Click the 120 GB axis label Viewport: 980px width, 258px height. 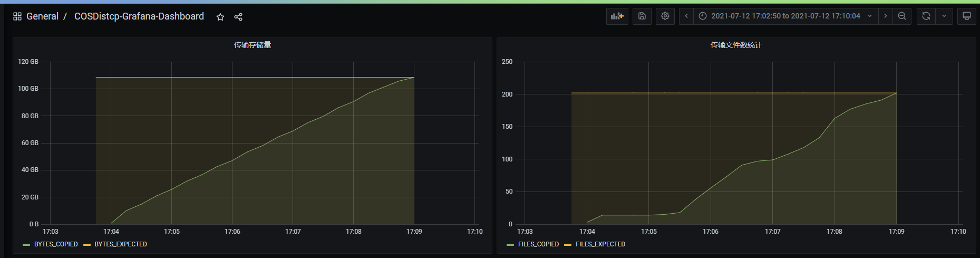(28, 62)
